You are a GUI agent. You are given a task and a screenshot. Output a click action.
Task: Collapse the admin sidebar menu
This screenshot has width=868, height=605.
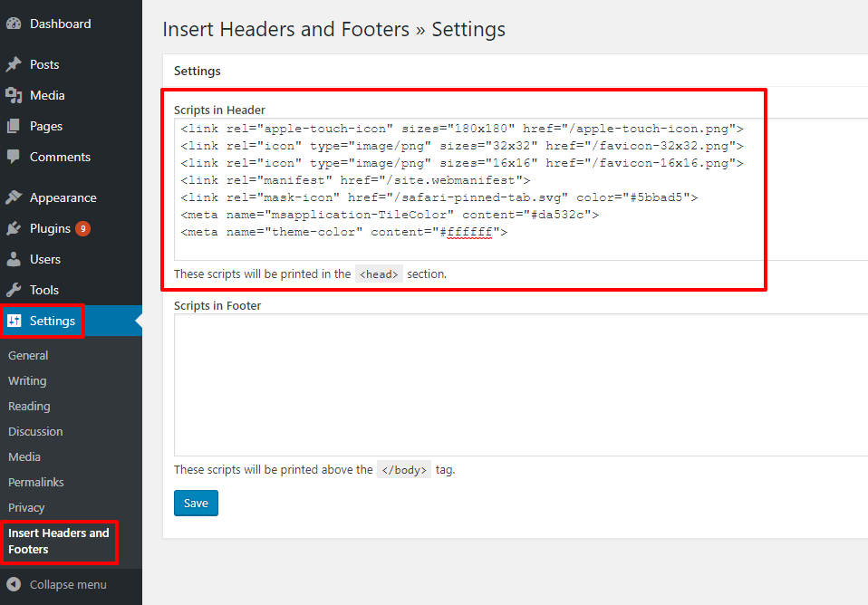(x=58, y=584)
